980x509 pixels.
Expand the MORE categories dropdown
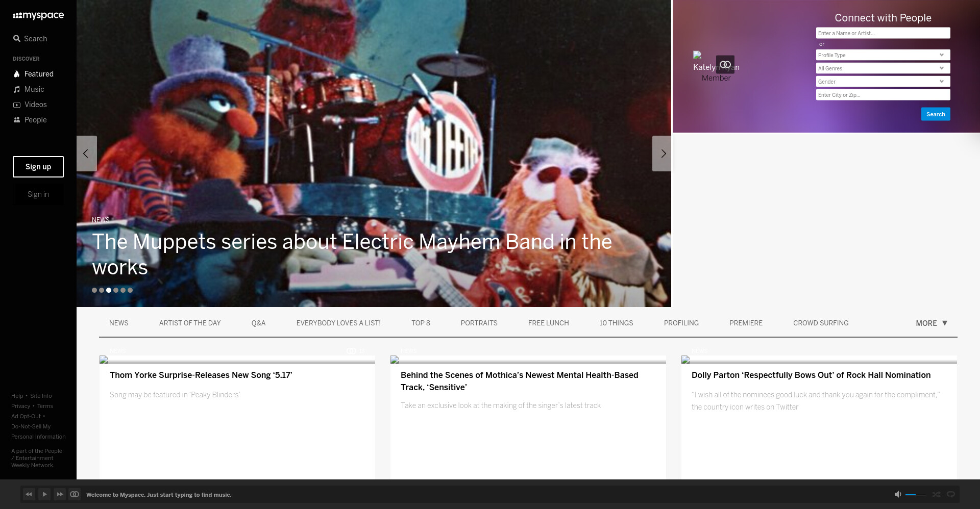[x=932, y=323]
